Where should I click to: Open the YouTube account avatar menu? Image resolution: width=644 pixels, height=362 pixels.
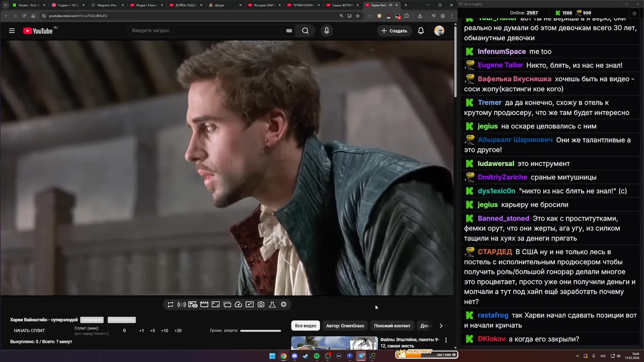tap(439, 31)
